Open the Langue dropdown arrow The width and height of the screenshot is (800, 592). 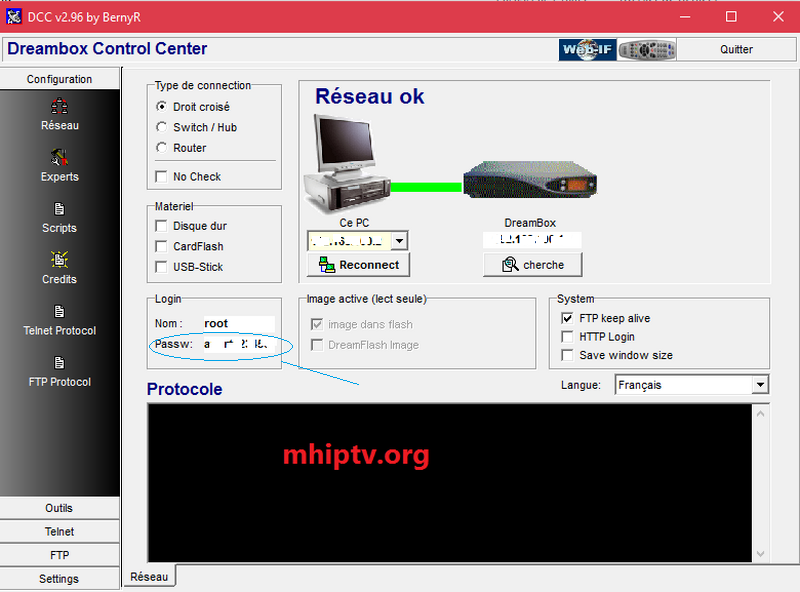tap(760, 385)
